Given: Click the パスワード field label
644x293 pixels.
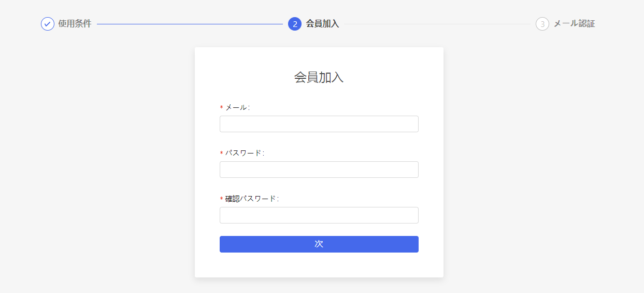Looking at the screenshot, I should click(245, 153).
